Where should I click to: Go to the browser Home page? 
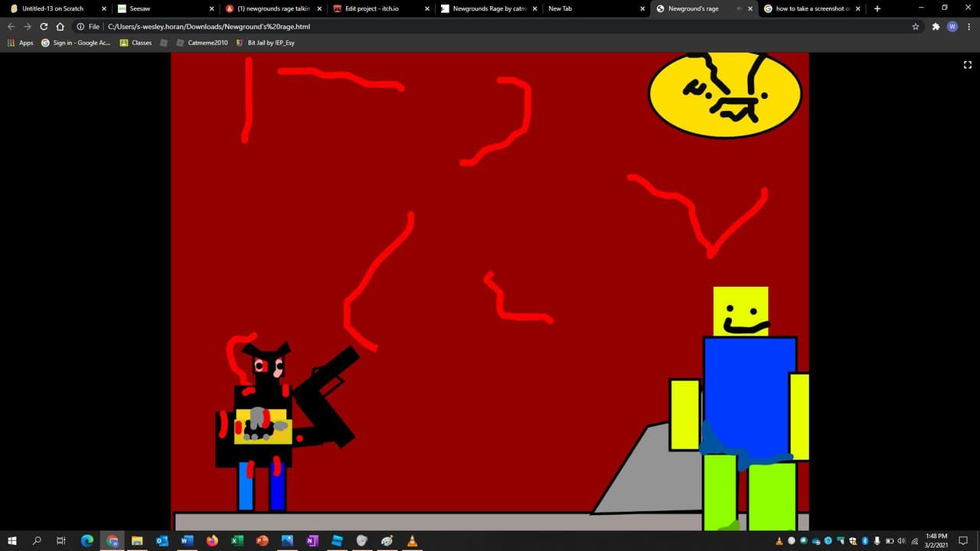[x=60, y=26]
